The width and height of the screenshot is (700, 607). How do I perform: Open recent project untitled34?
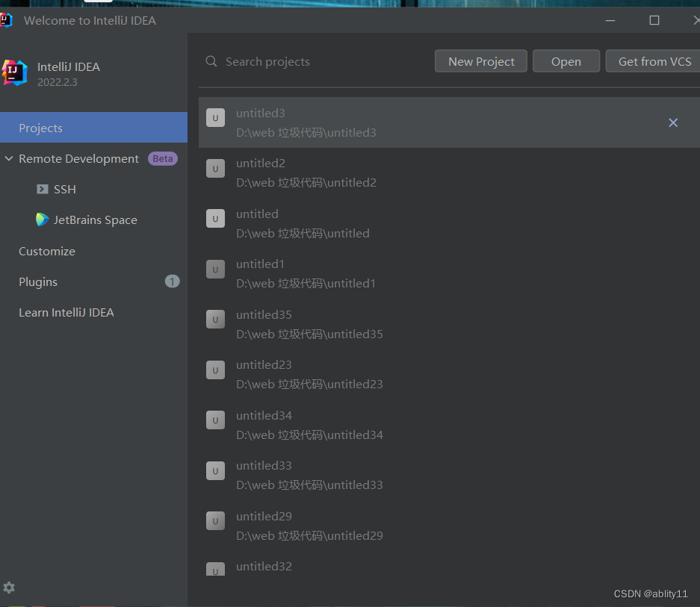pyautogui.click(x=449, y=425)
